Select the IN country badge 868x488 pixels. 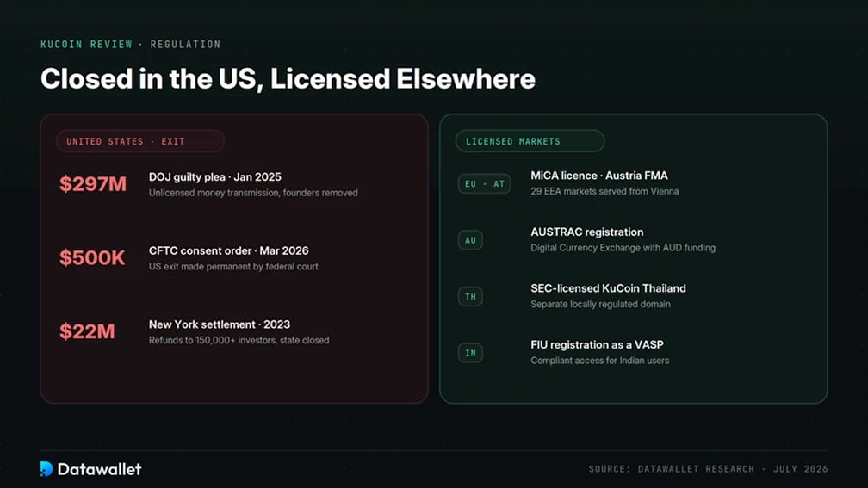pyautogui.click(x=470, y=353)
